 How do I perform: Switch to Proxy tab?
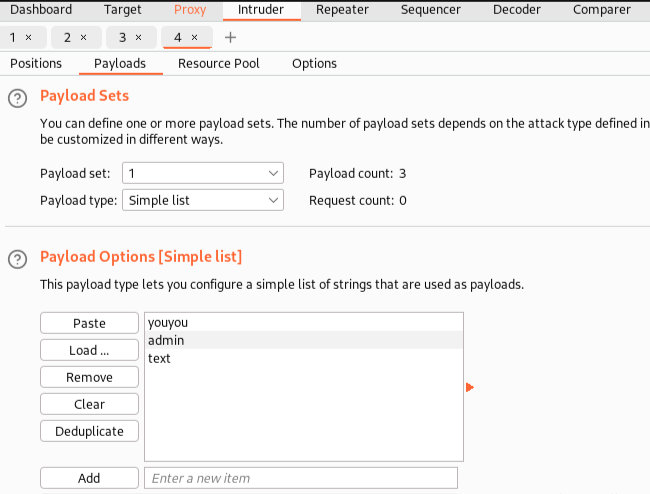click(x=190, y=10)
